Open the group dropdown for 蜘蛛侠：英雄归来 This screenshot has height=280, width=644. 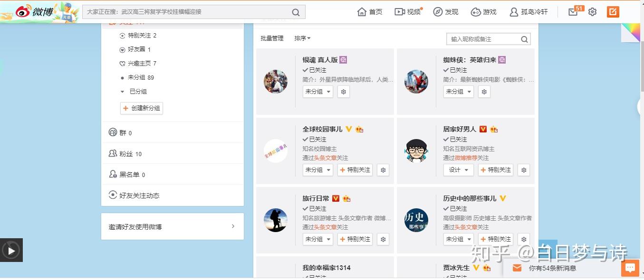(x=459, y=92)
